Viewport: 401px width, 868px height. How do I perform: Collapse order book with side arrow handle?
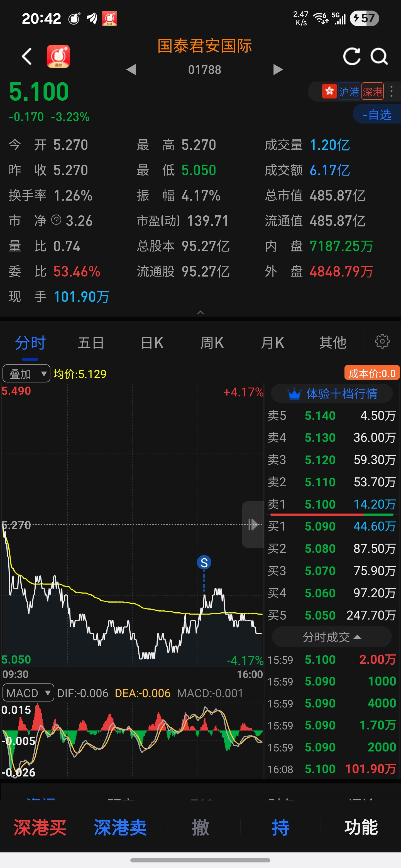coord(253,524)
